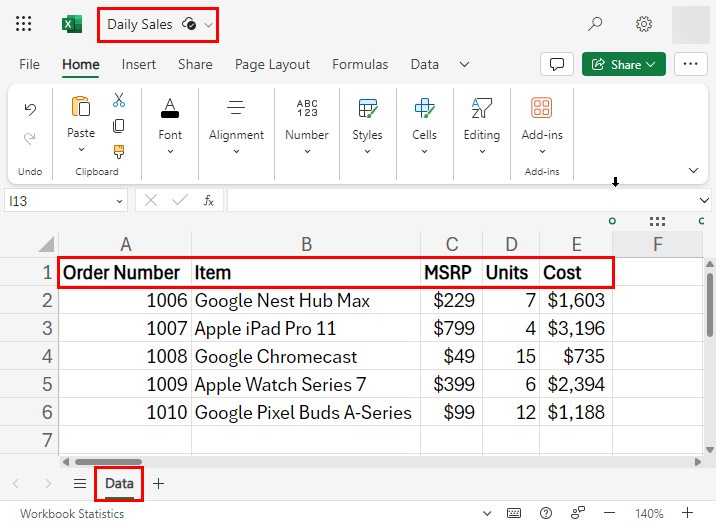The image size is (716, 522).
Task: Click the formula bar input field
Action: click(462, 200)
